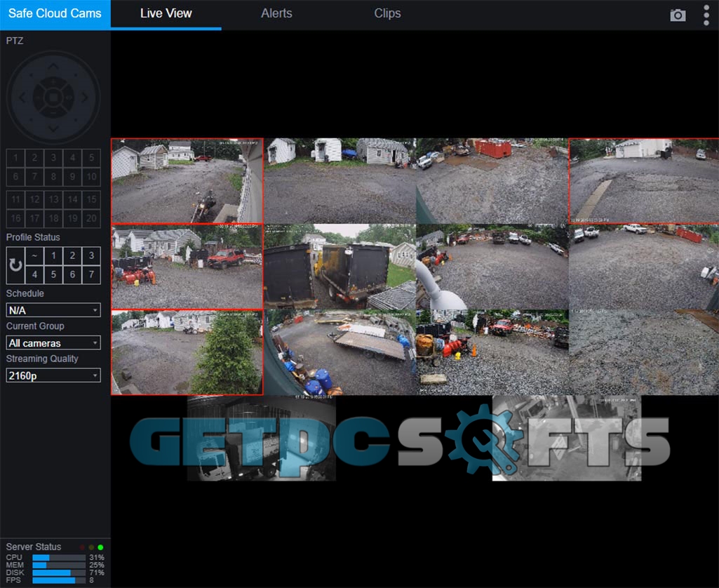Expand the Schedule dropdown showing N/A
This screenshot has height=588, width=719.
click(x=53, y=310)
